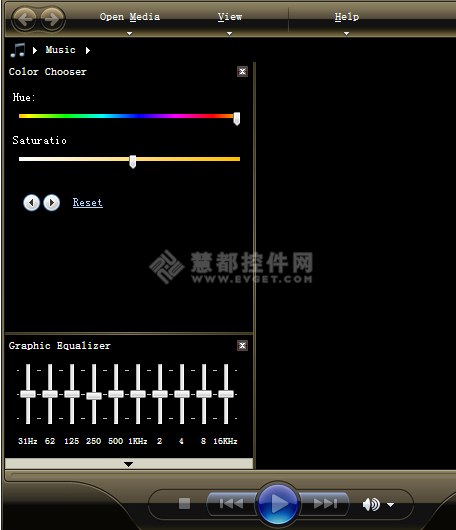
Task: Go back with the Back arrow button
Action: 24,19
